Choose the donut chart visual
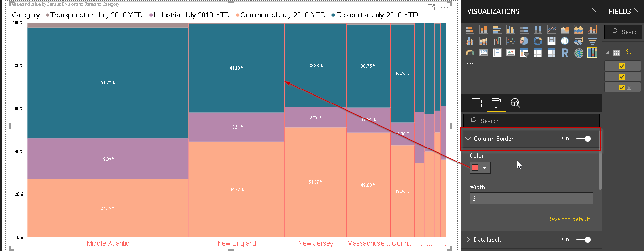The width and height of the screenshot is (644, 251). tap(537, 41)
